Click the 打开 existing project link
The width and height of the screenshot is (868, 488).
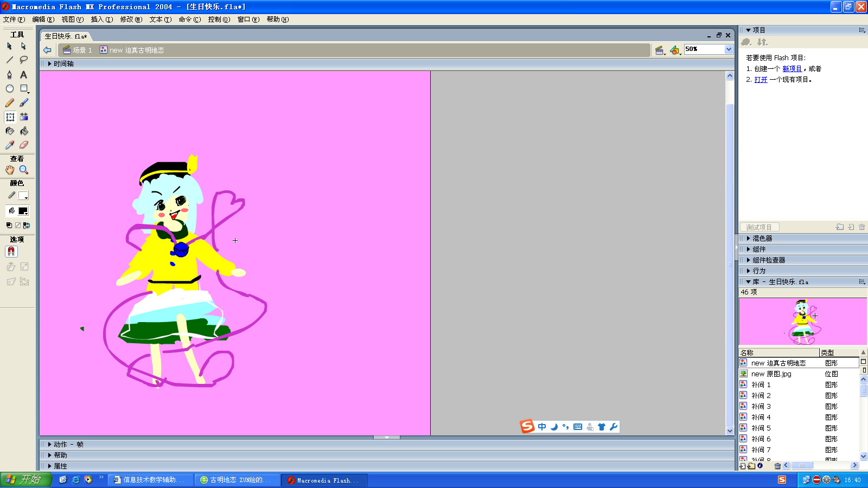(761, 80)
